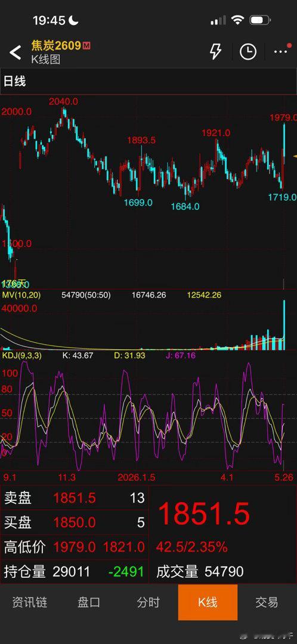Tap the KDJ(9,3,3) indicator label
The height and width of the screenshot is (644, 297).
click(21, 355)
